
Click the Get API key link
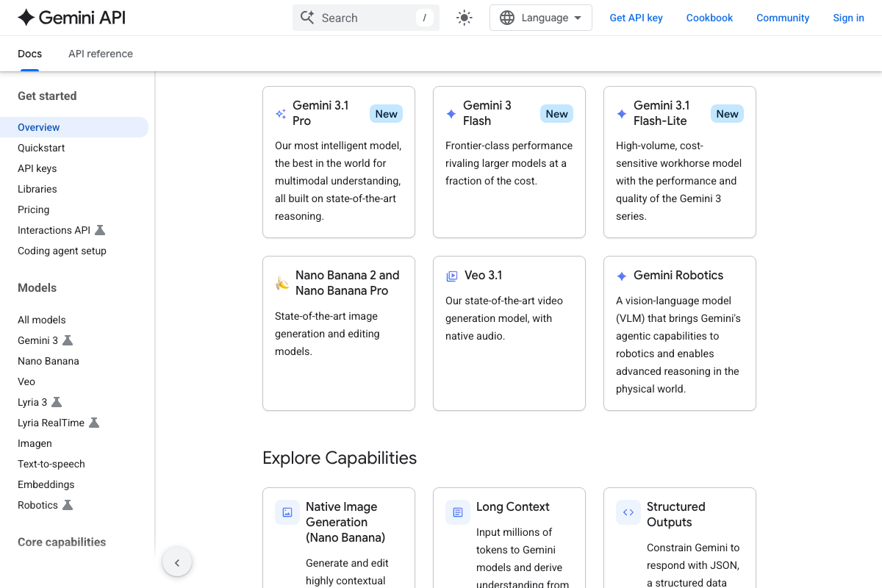(636, 18)
